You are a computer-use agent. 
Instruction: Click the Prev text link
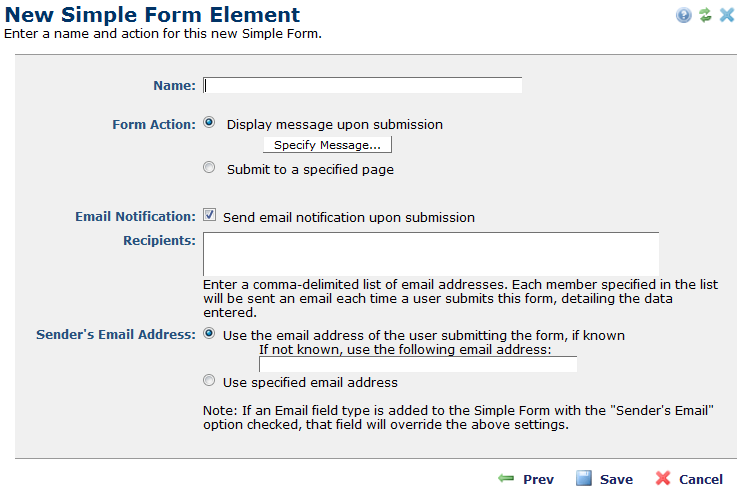(538, 480)
